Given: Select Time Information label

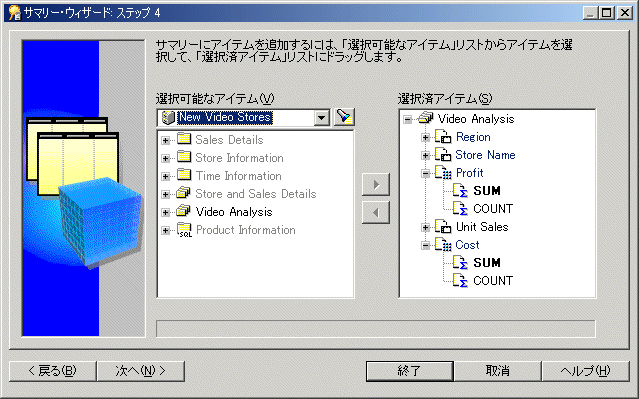Looking at the screenshot, I should click(x=239, y=176).
